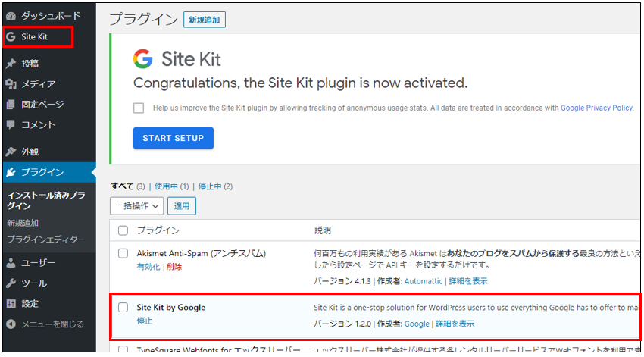644x357 pixels.
Task: Open Automattic author link
Action: coord(424,281)
